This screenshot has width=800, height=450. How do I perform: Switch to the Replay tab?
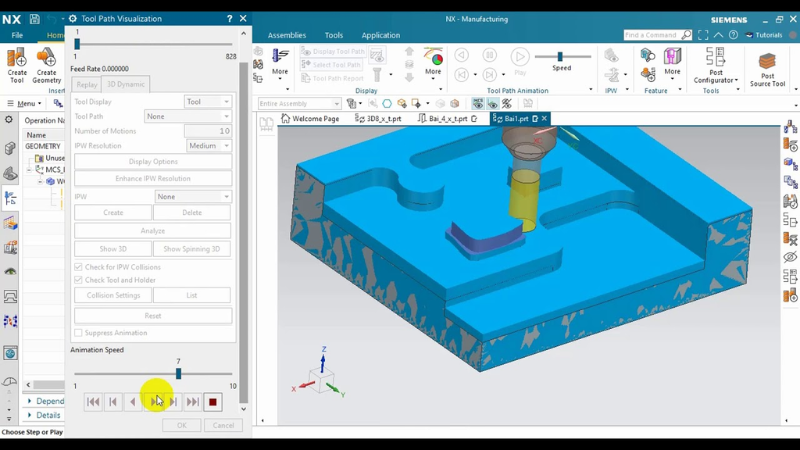coord(87,85)
